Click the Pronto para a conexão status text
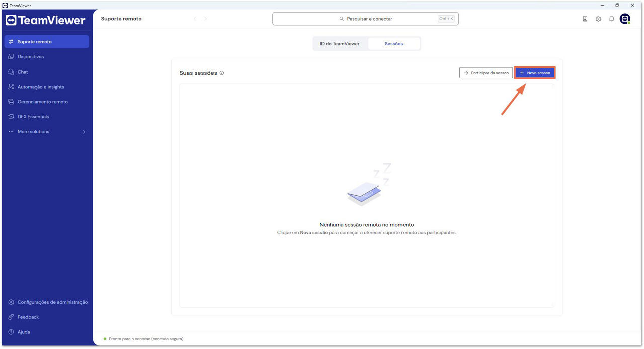This screenshot has height=349, width=644. [146, 339]
